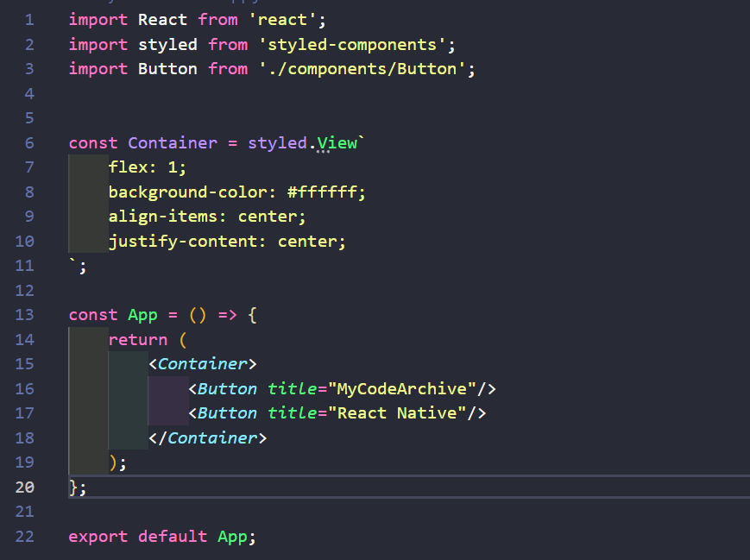Click the Container identifier on line 6
Image resolution: width=750 pixels, height=560 pixels.
pos(173,143)
